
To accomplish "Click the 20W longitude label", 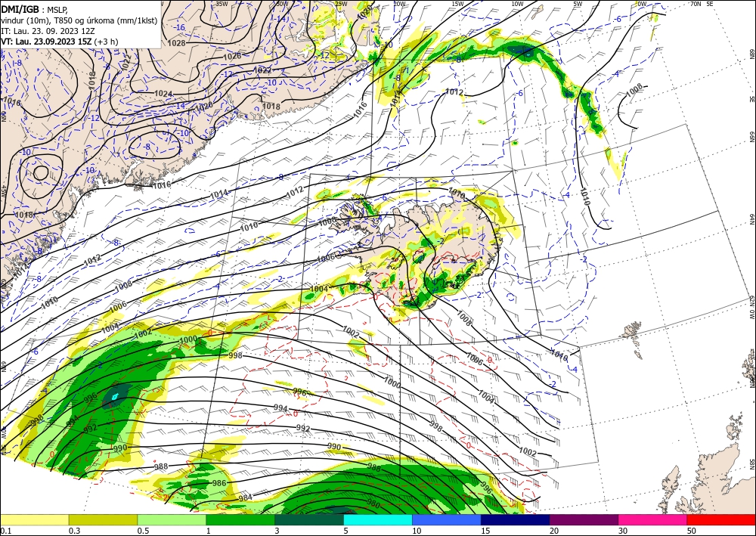I will coord(398,4).
